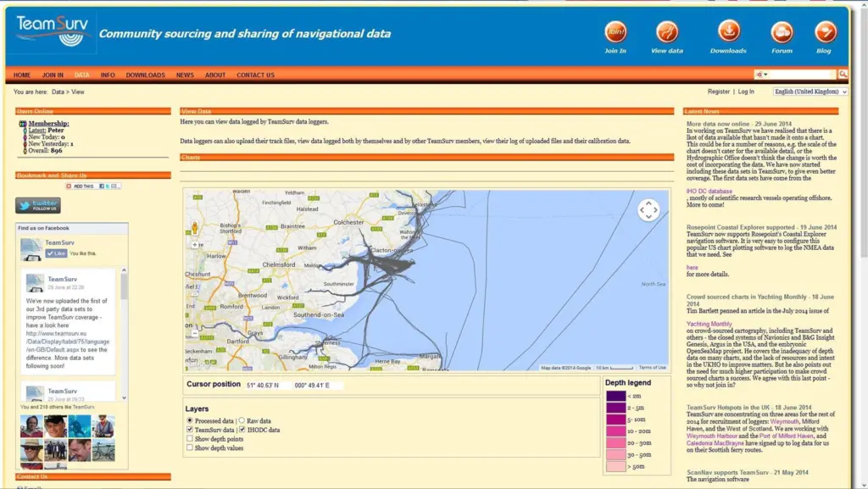Open the JOIN IN menu item
The image size is (868, 489).
[x=53, y=75]
